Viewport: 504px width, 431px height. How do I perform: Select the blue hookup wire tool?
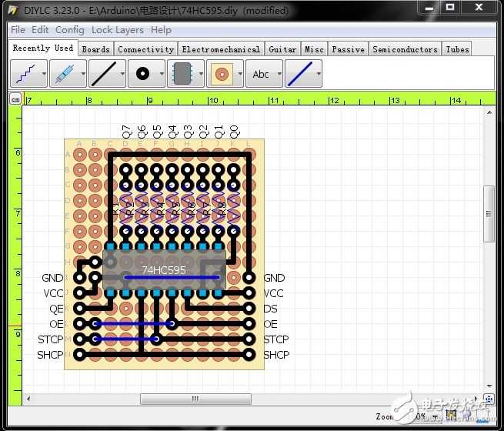[x=300, y=74]
